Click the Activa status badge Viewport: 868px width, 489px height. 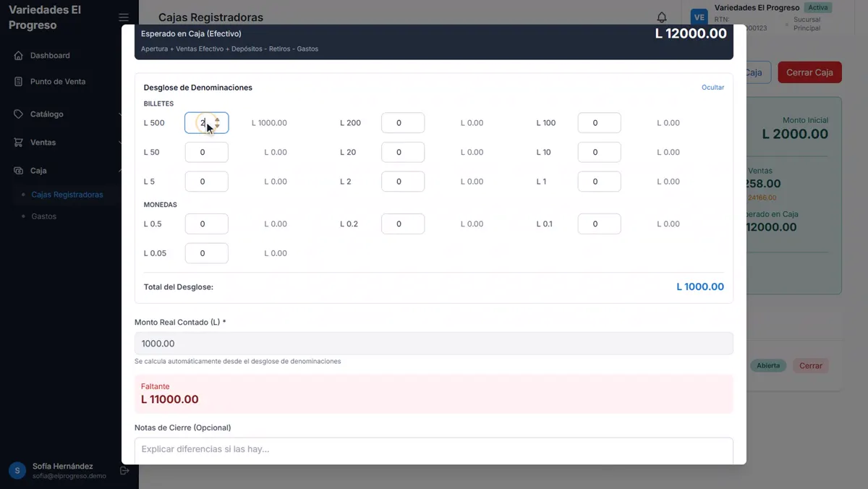click(820, 8)
